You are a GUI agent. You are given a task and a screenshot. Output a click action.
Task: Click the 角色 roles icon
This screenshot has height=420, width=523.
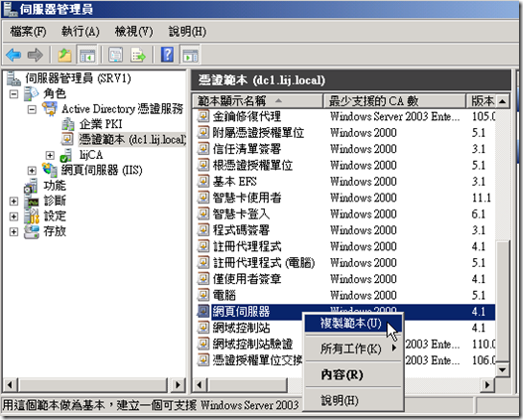(x=32, y=94)
